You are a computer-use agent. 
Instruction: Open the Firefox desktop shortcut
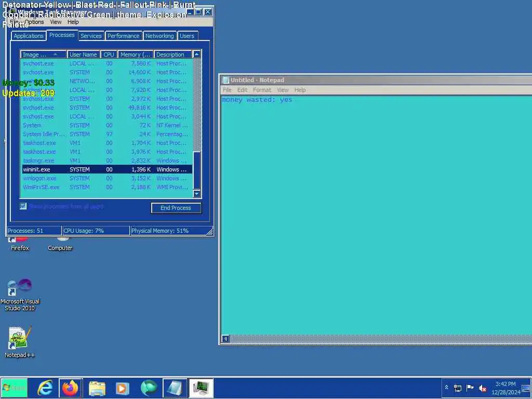click(x=20, y=244)
